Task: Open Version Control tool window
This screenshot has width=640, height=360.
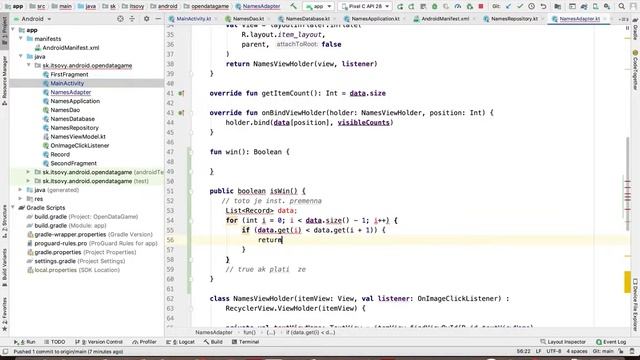Action: pyautogui.click(x=98, y=342)
